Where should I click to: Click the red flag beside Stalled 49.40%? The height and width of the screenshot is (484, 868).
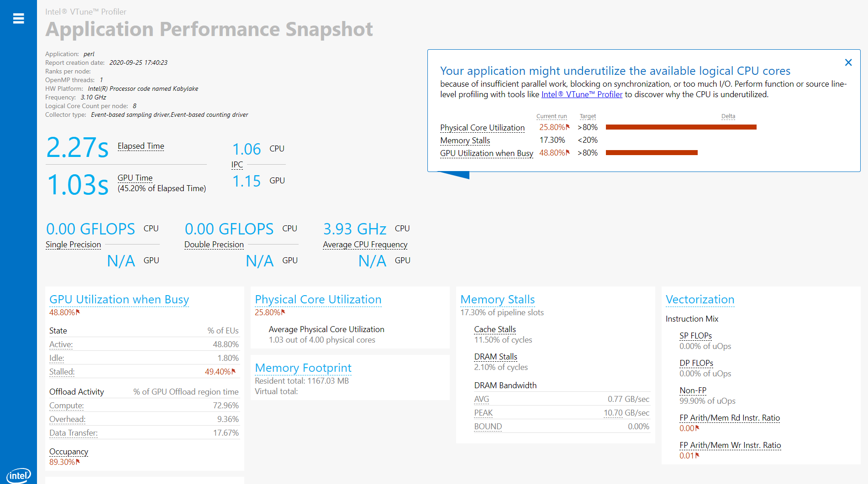coord(234,371)
